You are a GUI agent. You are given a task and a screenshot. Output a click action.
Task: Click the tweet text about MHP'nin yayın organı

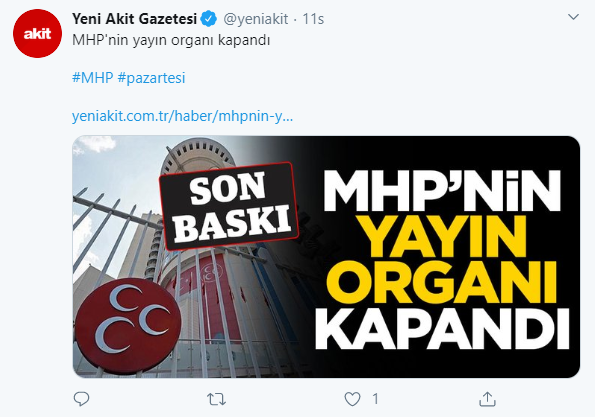(171, 40)
